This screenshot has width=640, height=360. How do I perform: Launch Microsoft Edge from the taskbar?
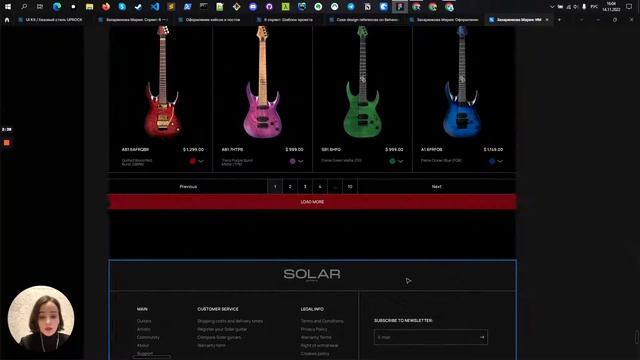coord(57,7)
